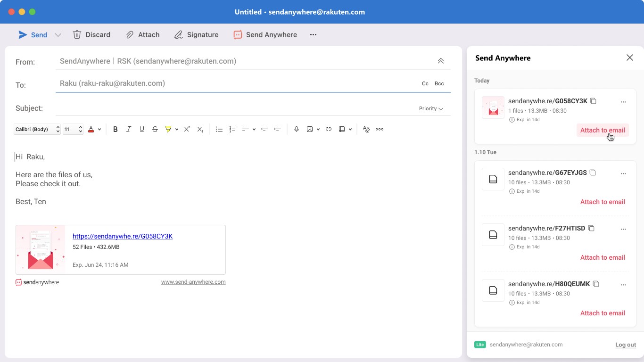Click the insert picture icon
The width and height of the screenshot is (644, 362).
pyautogui.click(x=310, y=129)
